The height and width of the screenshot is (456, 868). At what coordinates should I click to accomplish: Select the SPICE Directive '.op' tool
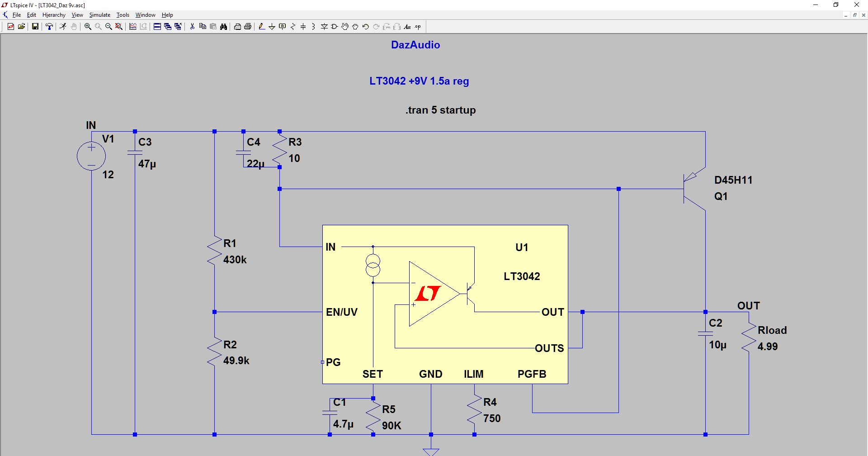[418, 27]
